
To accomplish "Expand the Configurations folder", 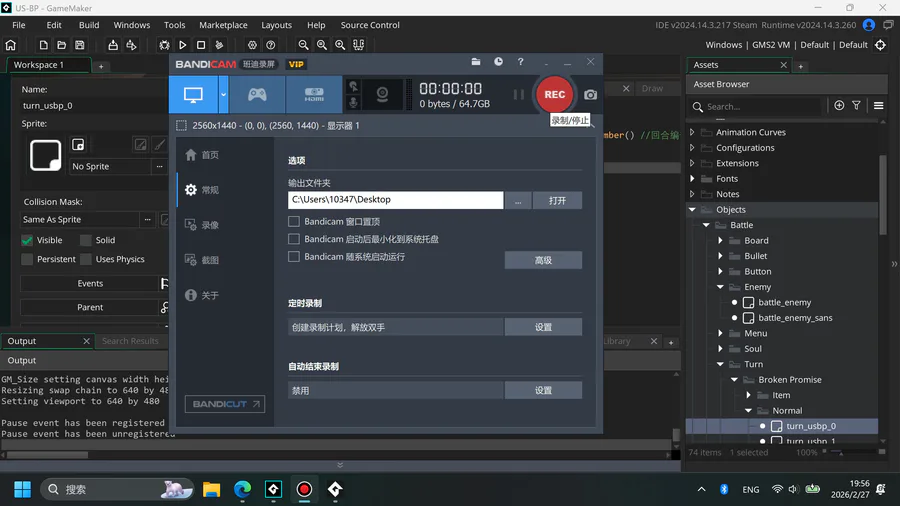I will [x=692, y=147].
